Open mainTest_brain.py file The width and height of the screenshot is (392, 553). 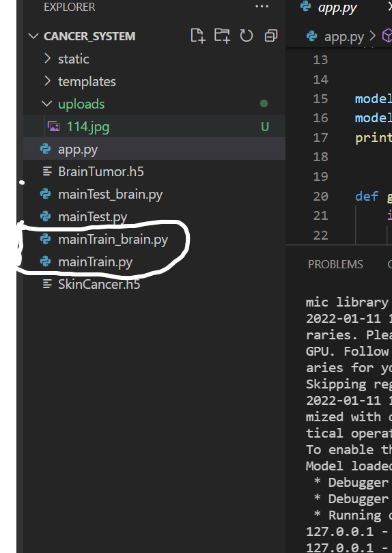154,194
